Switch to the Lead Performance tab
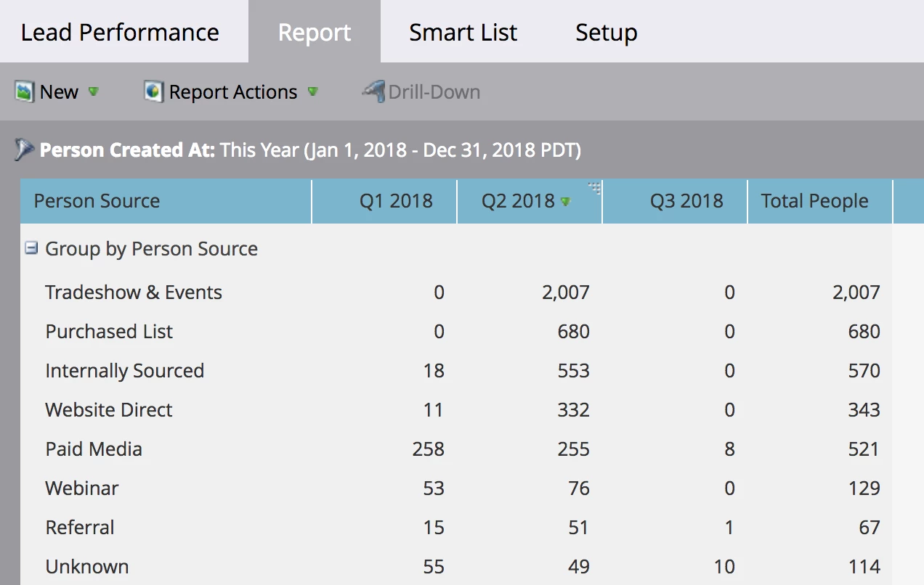 [120, 32]
